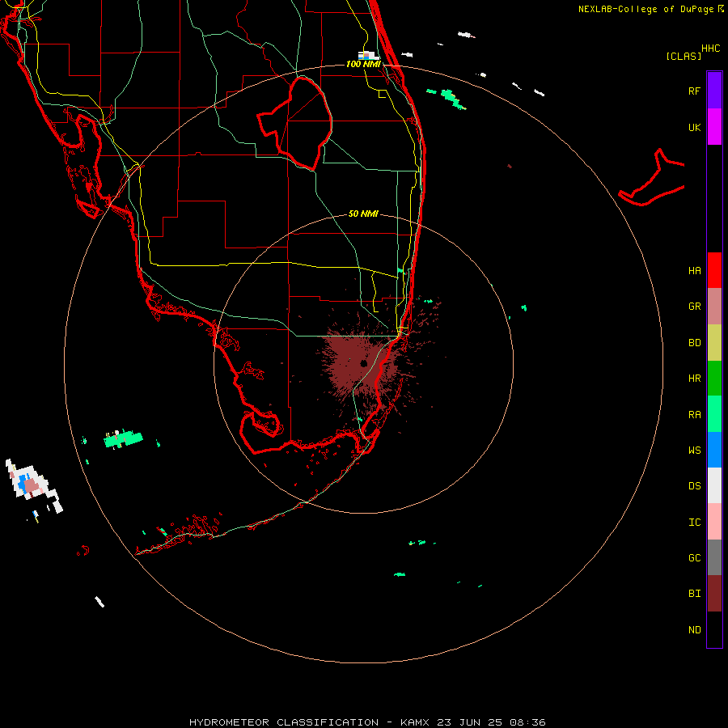
Task: Click the UK legend label
Action: [694, 127]
